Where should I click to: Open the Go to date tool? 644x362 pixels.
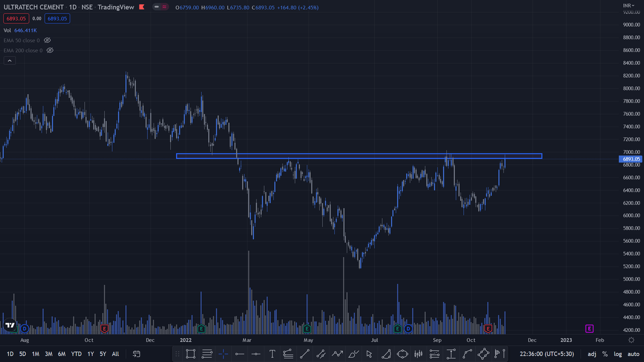point(136,354)
